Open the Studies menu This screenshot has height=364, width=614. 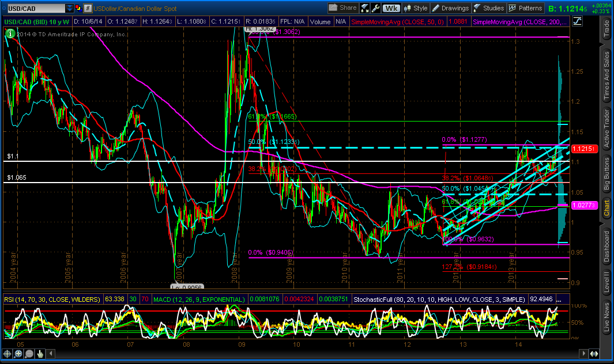pyautogui.click(x=489, y=8)
